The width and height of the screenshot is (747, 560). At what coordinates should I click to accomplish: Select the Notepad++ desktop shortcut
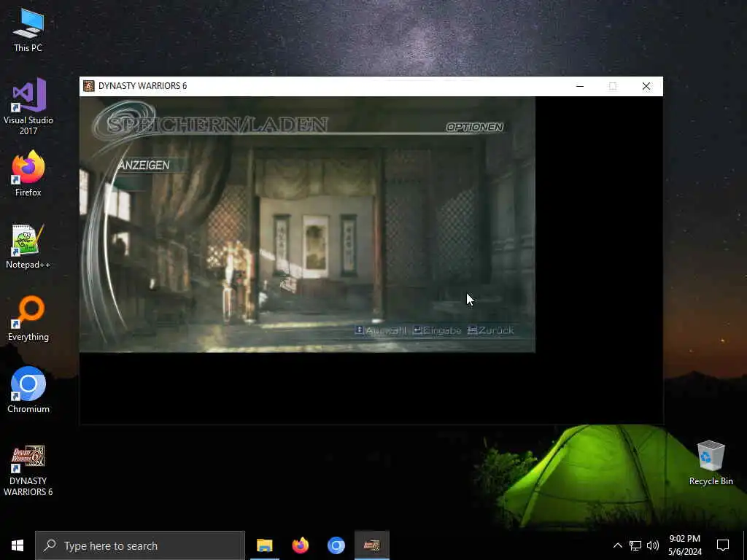(28, 246)
